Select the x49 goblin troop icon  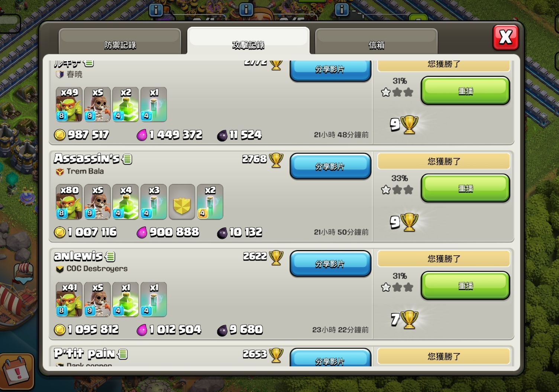[69, 104]
